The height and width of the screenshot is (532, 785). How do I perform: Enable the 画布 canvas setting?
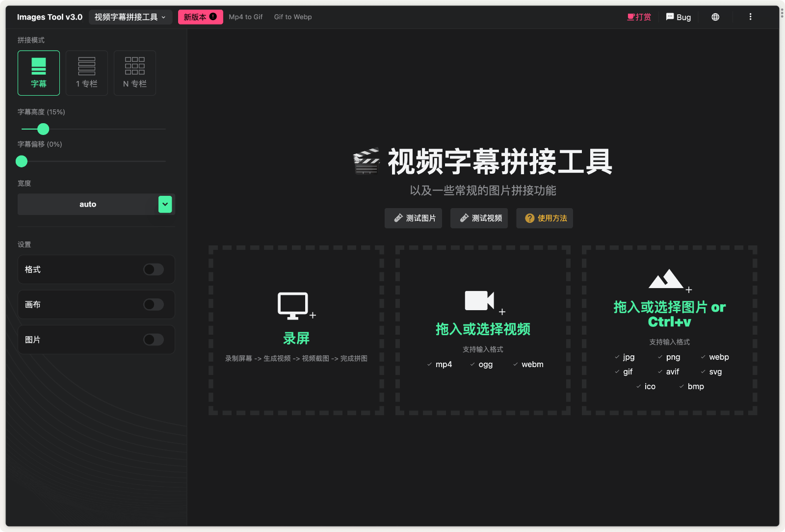(154, 304)
